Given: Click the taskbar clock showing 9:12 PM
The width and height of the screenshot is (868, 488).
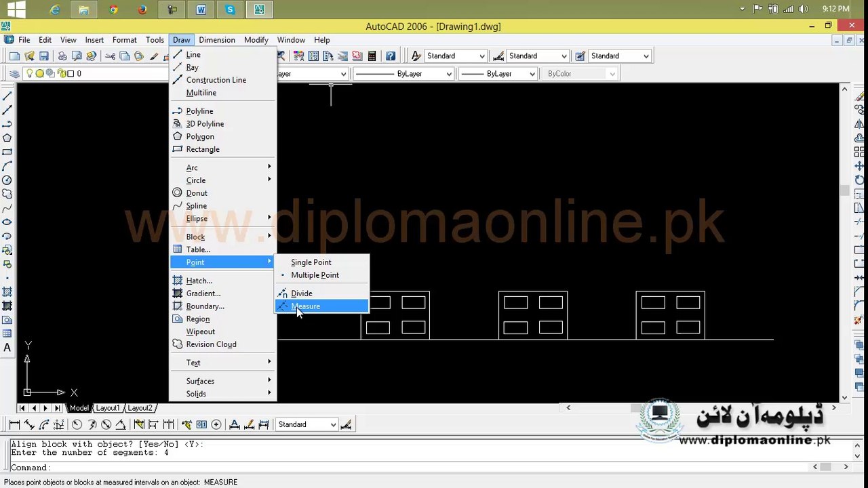Looking at the screenshot, I should click(x=835, y=9).
